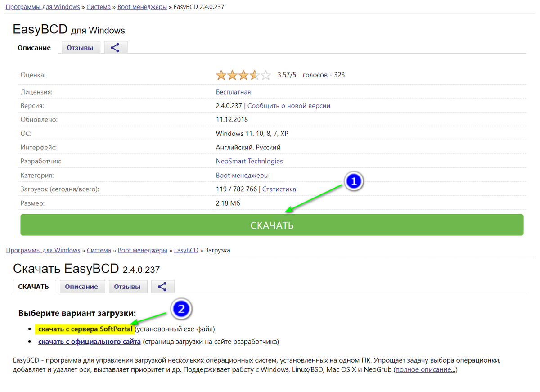The width and height of the screenshot is (540, 392).
Task: Click the star rating icons
Action: [x=243, y=75]
